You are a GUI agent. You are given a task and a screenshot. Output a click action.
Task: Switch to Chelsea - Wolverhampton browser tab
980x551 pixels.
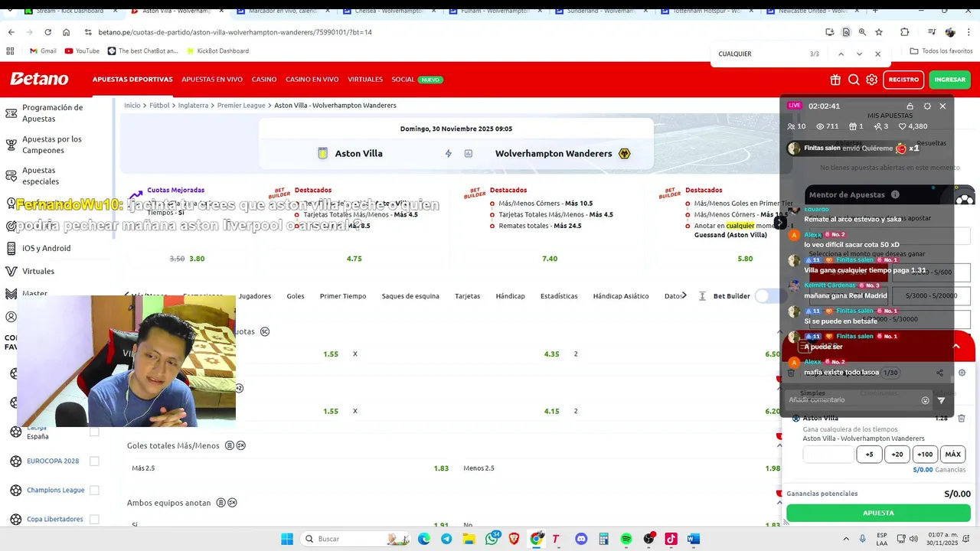pyautogui.click(x=389, y=11)
